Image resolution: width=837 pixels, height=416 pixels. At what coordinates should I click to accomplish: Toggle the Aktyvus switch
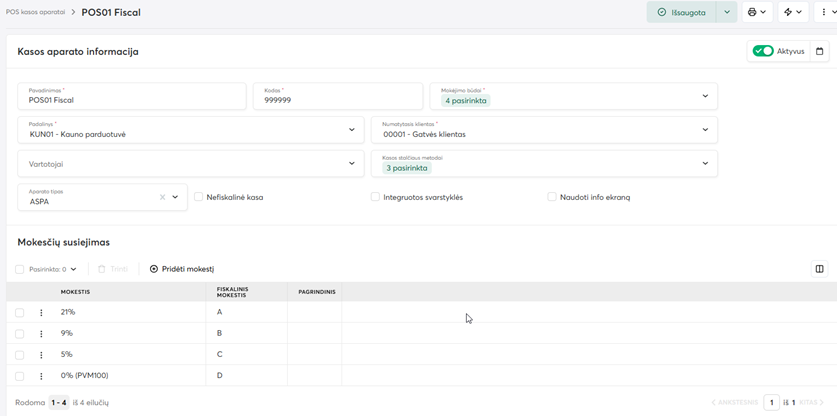(763, 51)
